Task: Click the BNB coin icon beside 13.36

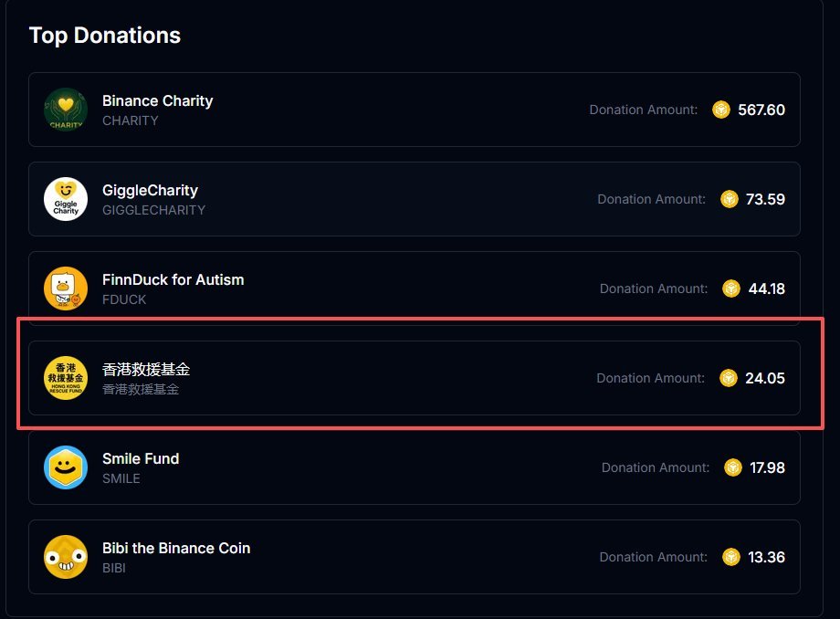Action: 731,557
